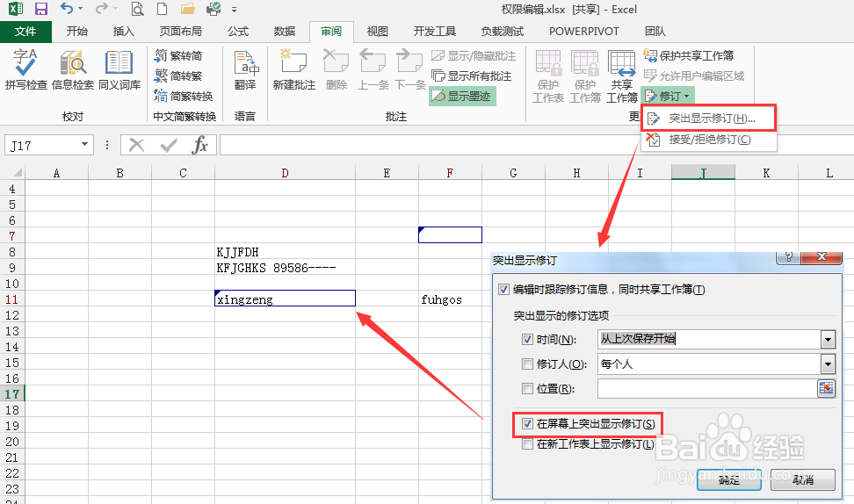
Task: Toggle the 时间 checkbox
Action: pyautogui.click(x=527, y=339)
